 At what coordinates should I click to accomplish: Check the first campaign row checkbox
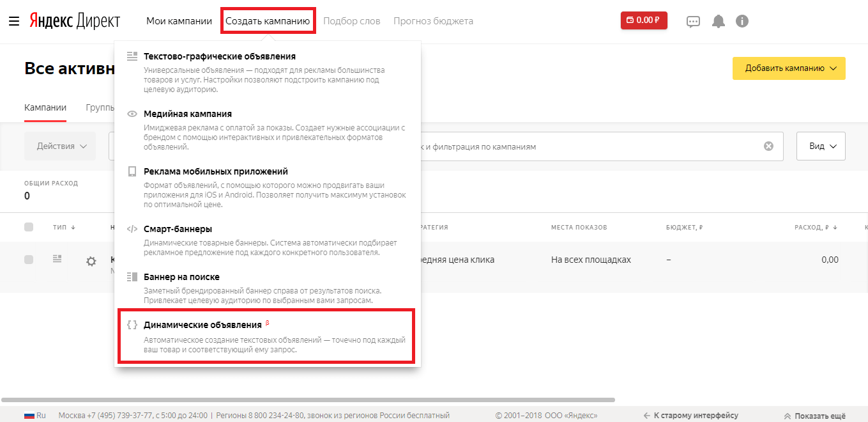pyautogui.click(x=29, y=260)
